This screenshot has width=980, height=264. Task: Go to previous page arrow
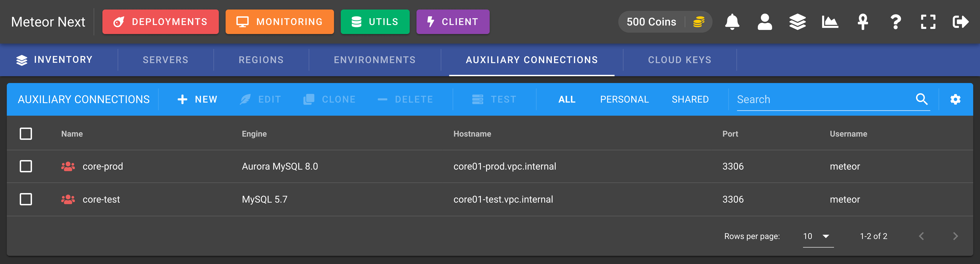tap(921, 236)
